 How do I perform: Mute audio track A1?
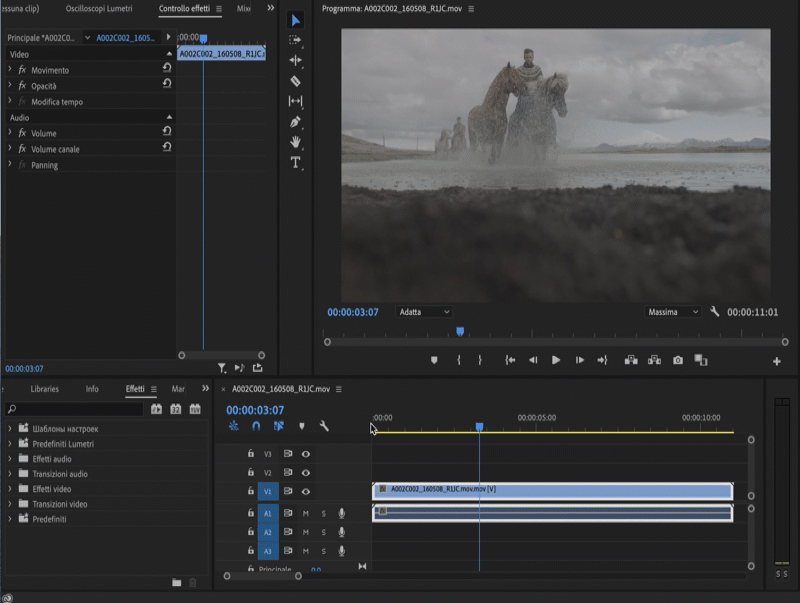[306, 513]
